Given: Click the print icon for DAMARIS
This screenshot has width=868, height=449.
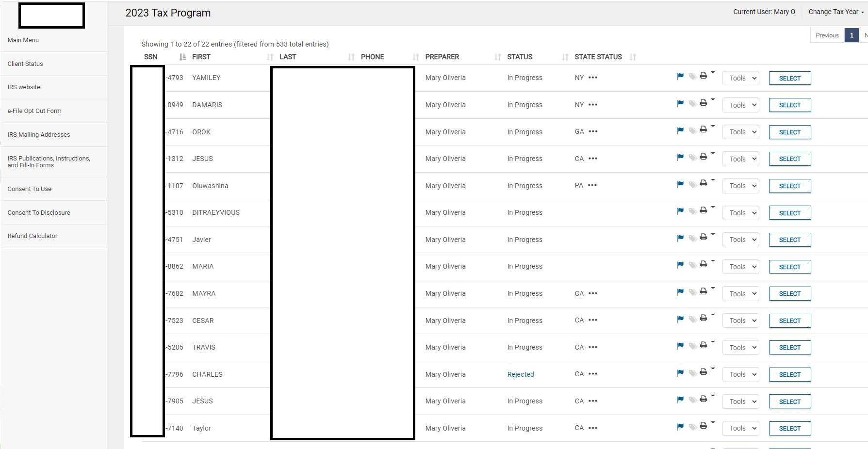Looking at the screenshot, I should click(x=704, y=103).
